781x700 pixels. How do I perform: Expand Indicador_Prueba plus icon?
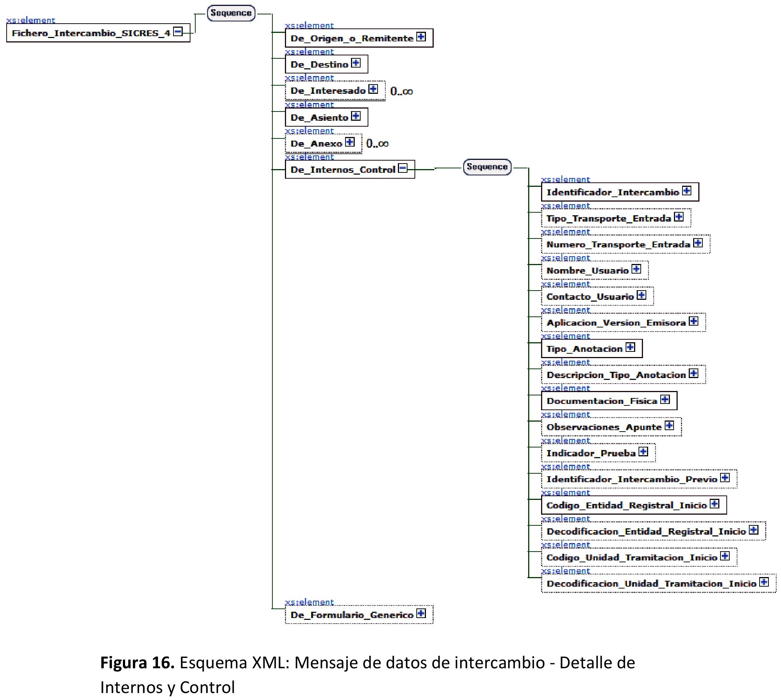644,452
